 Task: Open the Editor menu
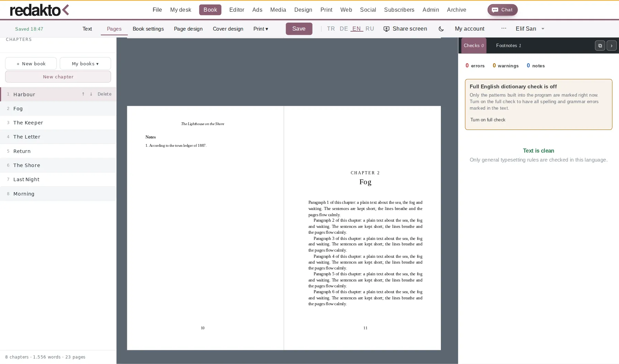pyautogui.click(x=237, y=10)
